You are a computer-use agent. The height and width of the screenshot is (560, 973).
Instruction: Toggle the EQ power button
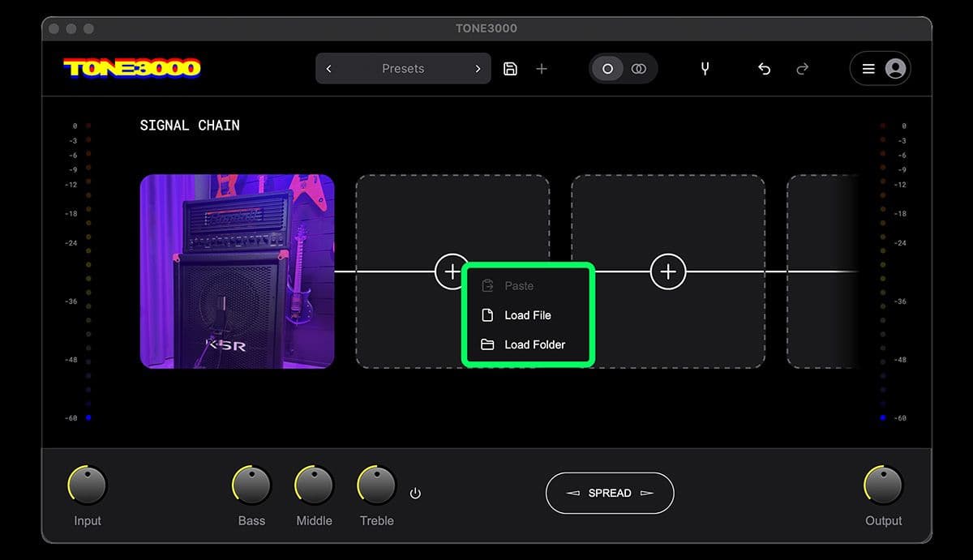pos(415,493)
